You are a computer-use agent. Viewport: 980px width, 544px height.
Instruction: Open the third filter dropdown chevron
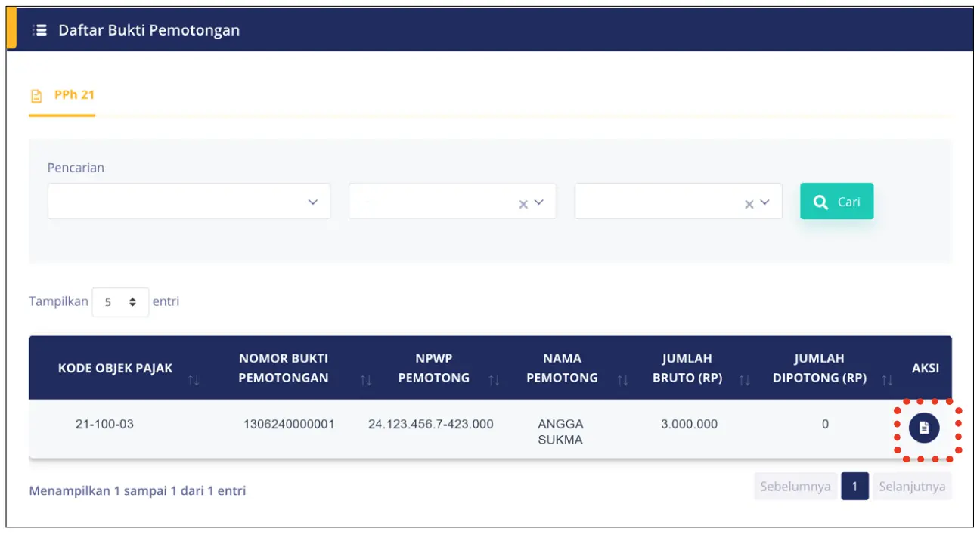[x=763, y=201]
